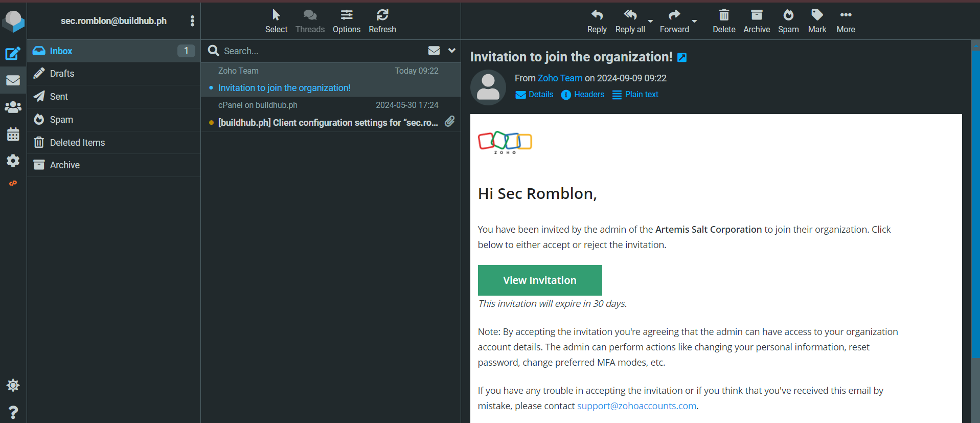Screen dimensions: 980x423
Task: Expand the Forward options arrow
Action: 694,21
